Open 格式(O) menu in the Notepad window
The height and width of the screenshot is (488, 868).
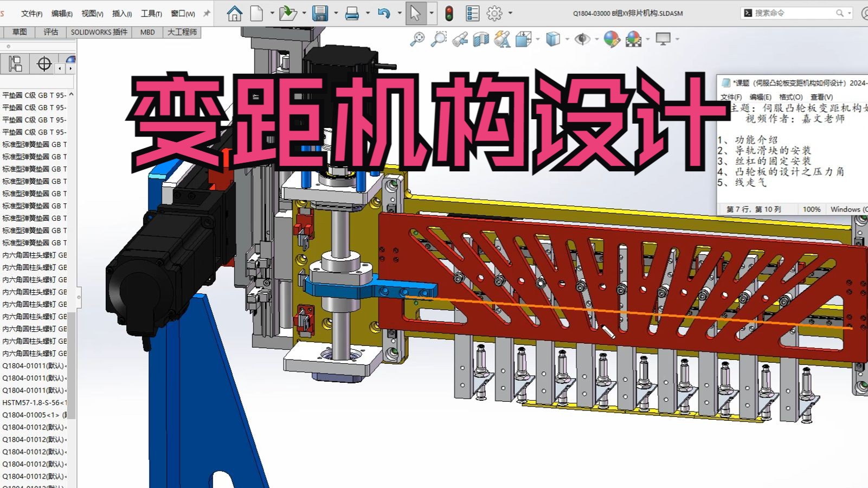pos(790,97)
